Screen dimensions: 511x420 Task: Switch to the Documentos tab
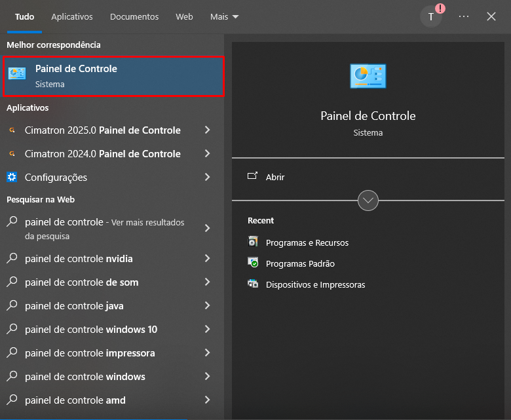click(134, 16)
